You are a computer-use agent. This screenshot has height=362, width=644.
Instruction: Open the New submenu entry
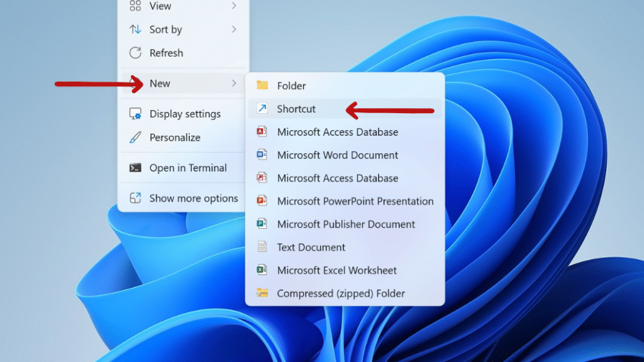[183, 84]
